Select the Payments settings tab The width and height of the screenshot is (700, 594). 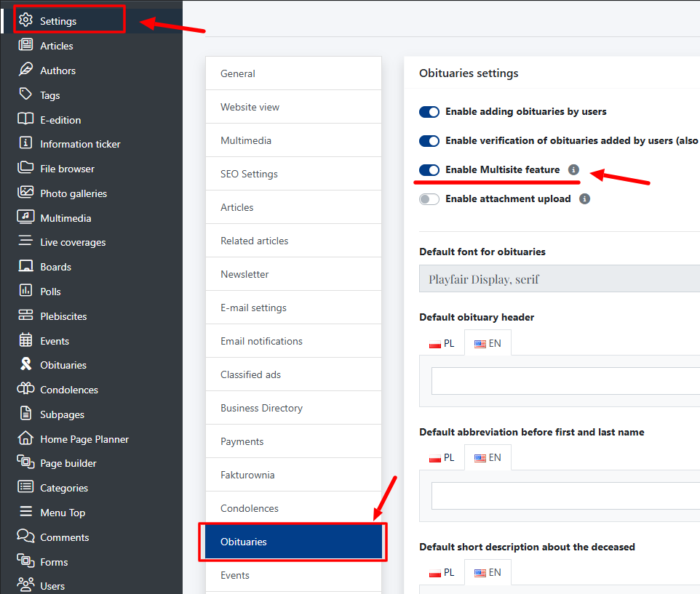[x=293, y=441]
